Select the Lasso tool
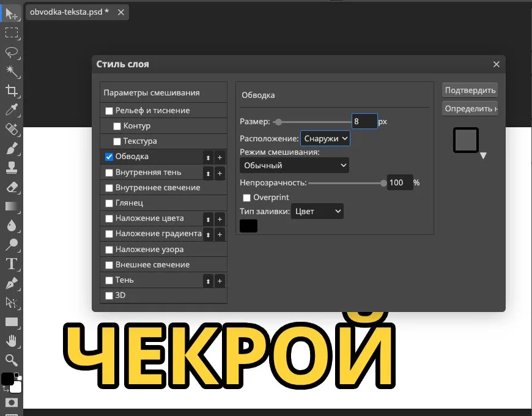 tap(11, 52)
